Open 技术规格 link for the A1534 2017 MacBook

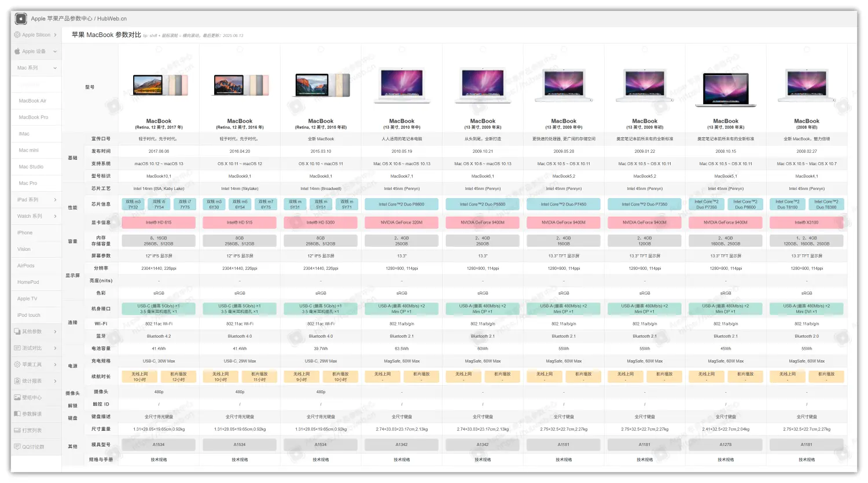point(159,460)
